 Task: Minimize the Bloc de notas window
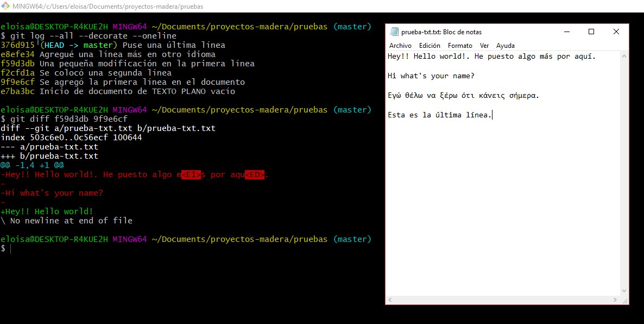pyautogui.click(x=566, y=32)
